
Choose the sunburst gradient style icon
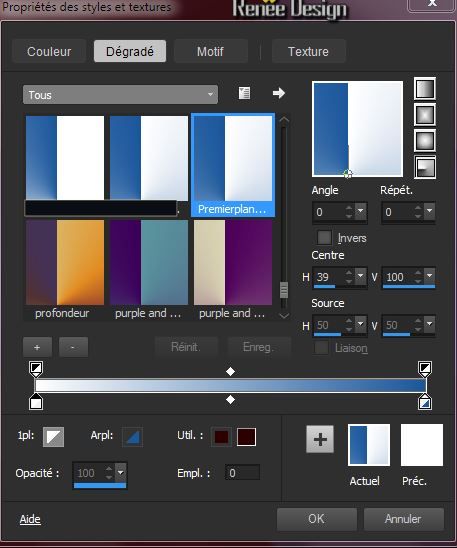(425, 141)
